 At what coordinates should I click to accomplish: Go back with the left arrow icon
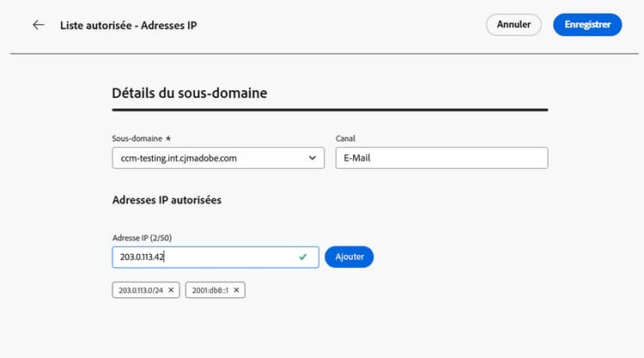[x=38, y=25]
